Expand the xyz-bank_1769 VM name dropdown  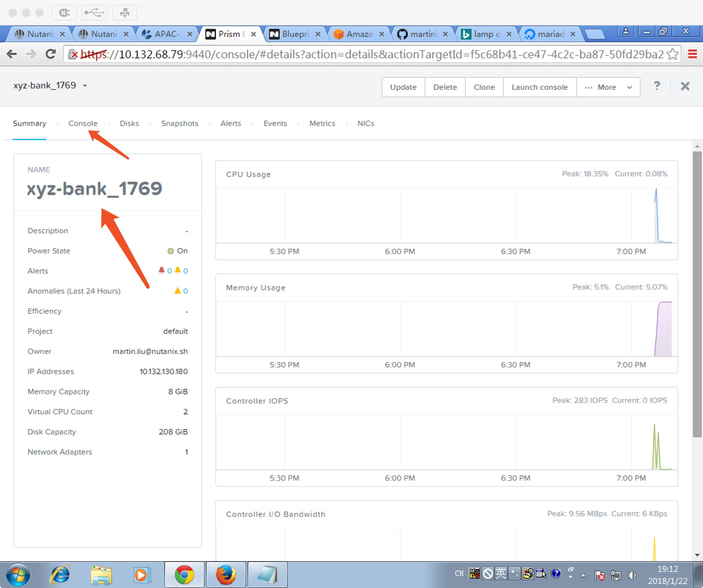pyautogui.click(x=85, y=85)
